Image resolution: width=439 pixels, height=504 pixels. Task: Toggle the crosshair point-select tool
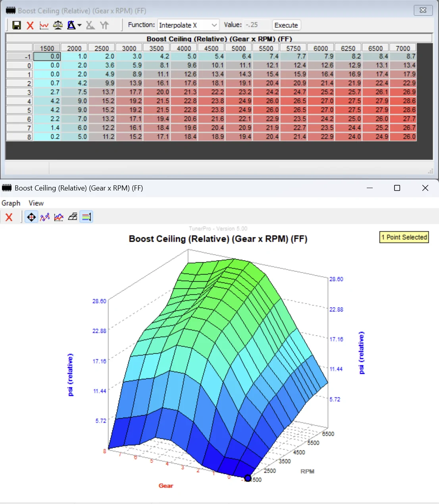(x=31, y=217)
